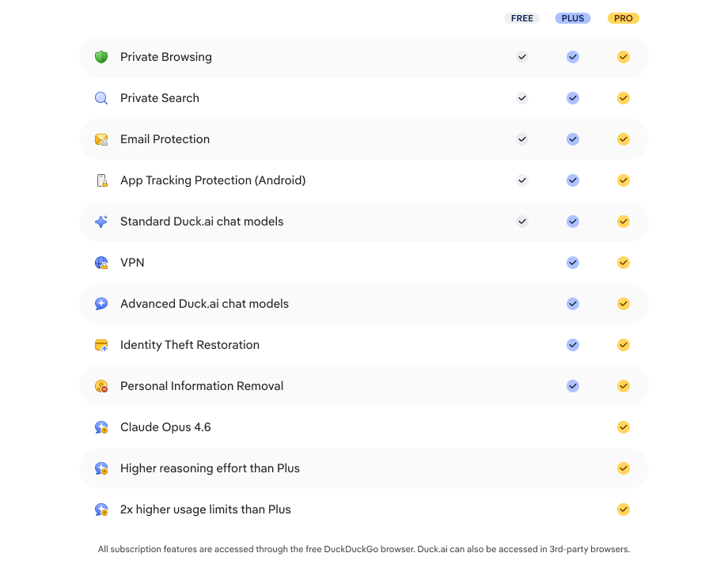
Task: Select the PLUS plan pill
Action: (572, 17)
